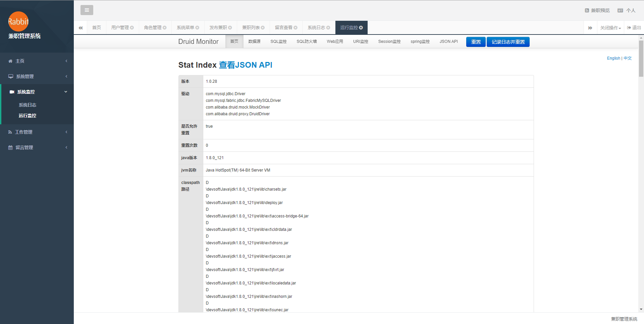Open Druid SQL监控 nav item

point(278,42)
